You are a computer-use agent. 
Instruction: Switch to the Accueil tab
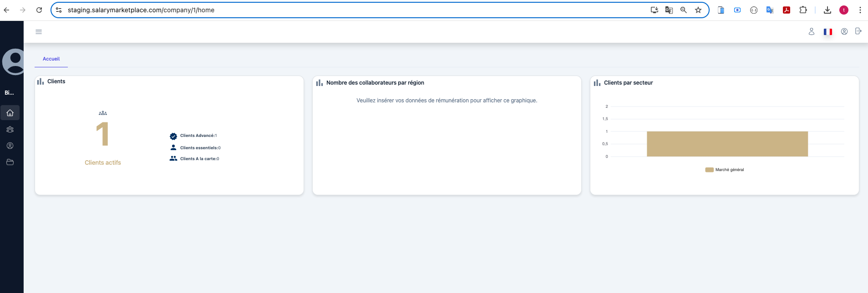pyautogui.click(x=51, y=59)
